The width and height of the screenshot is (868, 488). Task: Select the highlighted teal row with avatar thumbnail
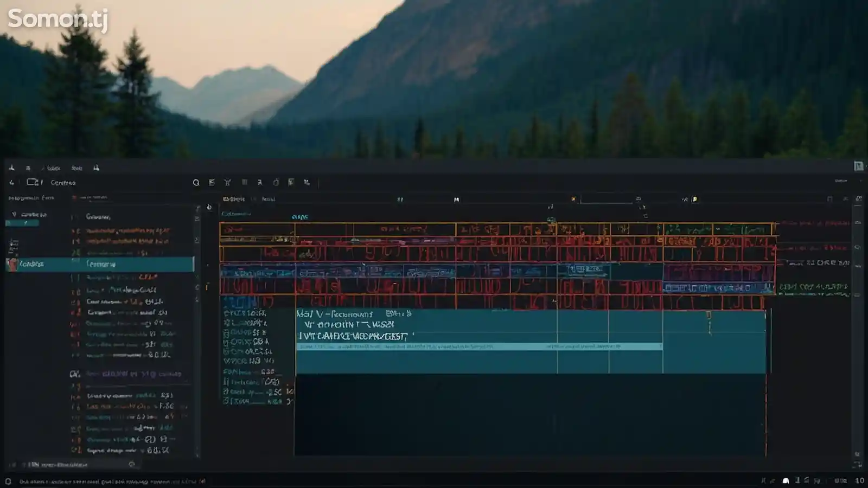point(99,264)
